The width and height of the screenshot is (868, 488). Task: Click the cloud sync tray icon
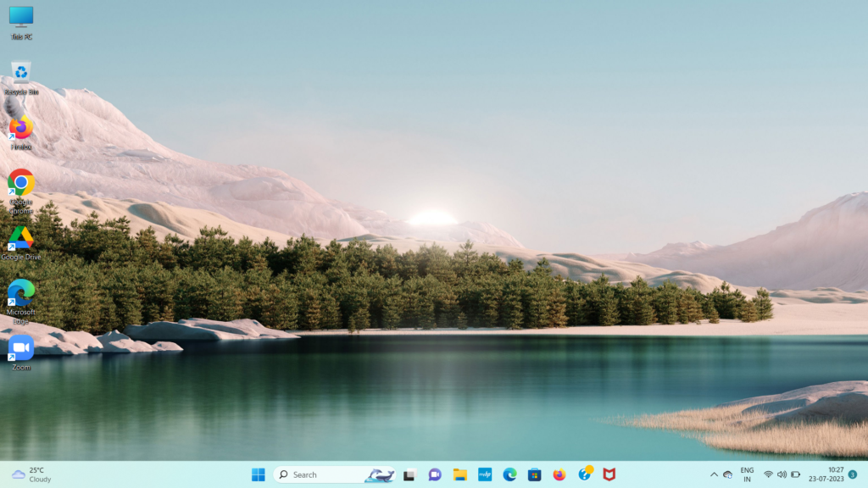pyautogui.click(x=728, y=474)
